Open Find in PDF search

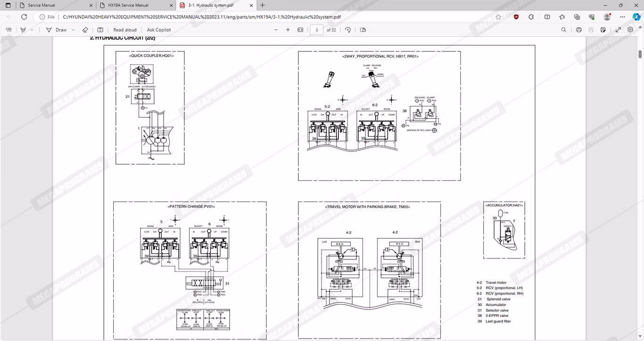[564, 30]
